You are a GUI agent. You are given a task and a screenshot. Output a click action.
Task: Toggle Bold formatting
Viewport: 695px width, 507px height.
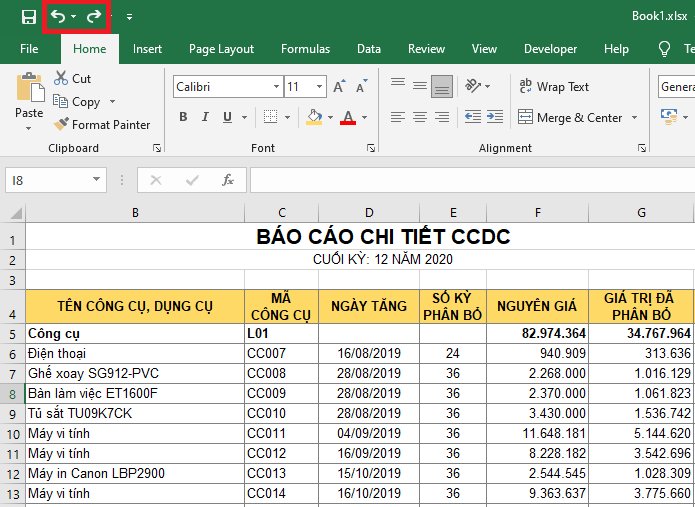tap(183, 117)
